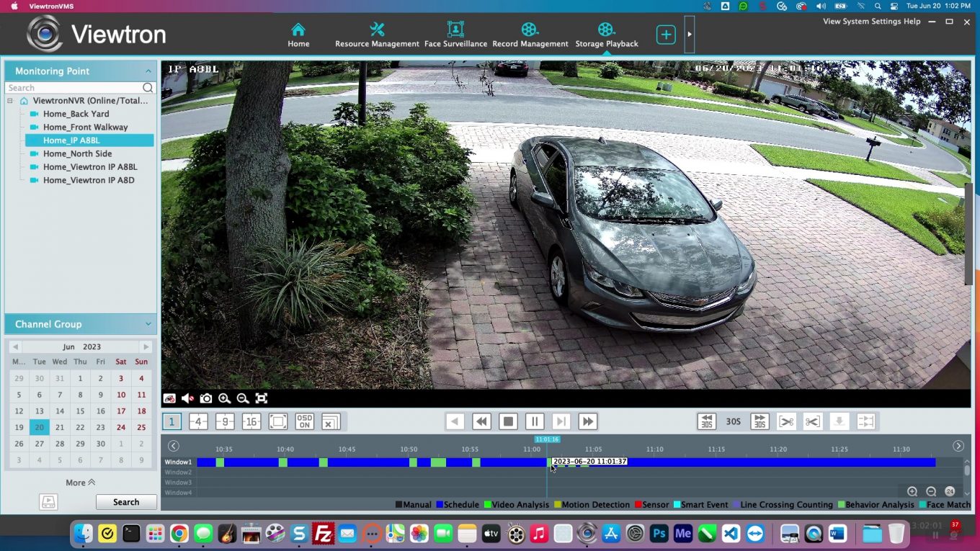
Task: Switch to the Face Surveillance tab
Action: coord(455,32)
